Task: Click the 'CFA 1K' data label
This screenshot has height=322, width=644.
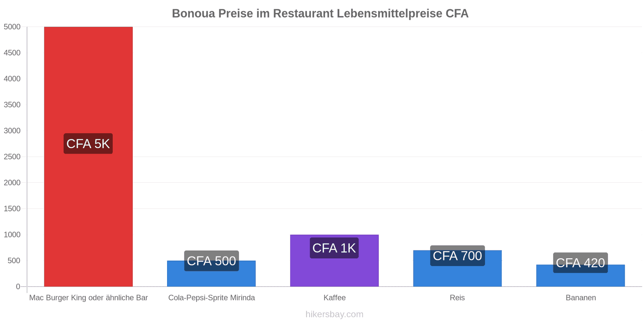Action: [334, 248]
